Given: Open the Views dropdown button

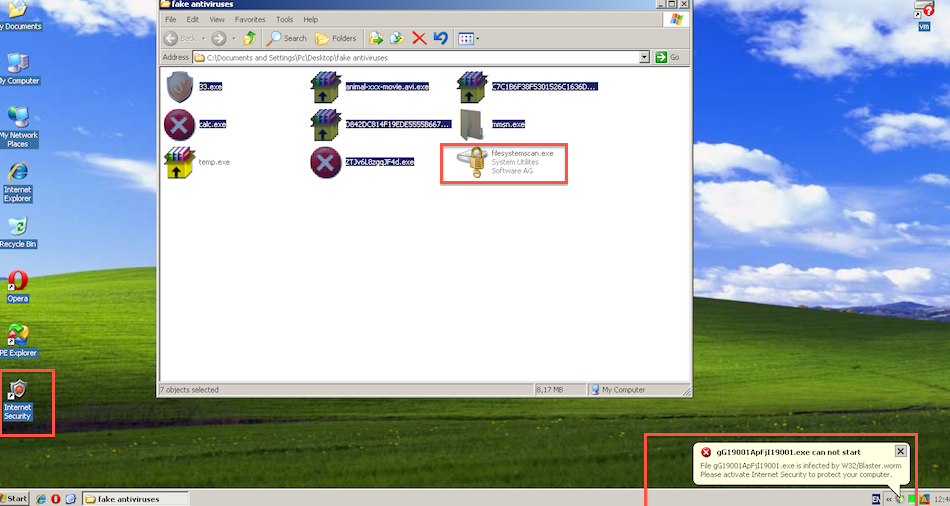Looking at the screenshot, I should pos(468,39).
